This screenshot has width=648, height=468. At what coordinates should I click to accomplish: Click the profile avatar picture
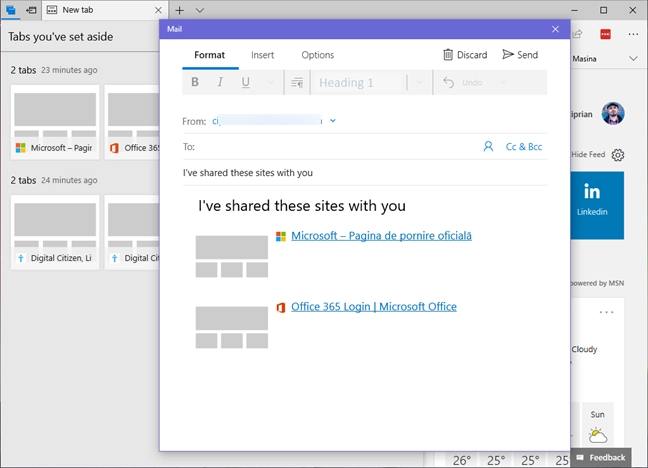pyautogui.click(x=613, y=113)
